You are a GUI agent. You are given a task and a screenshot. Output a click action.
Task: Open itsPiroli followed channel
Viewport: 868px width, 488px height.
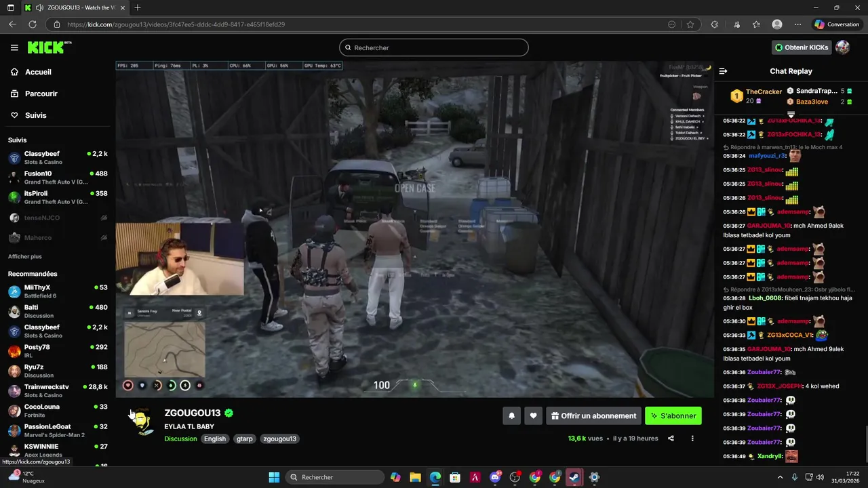pos(58,197)
